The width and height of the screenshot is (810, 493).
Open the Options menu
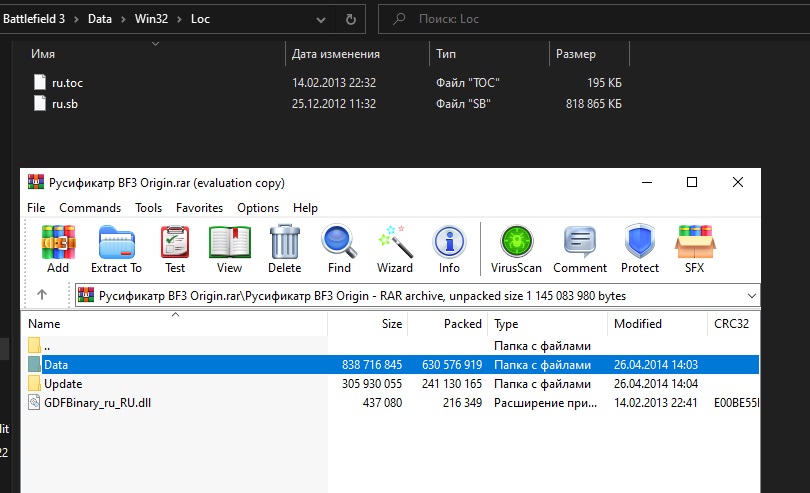258,208
